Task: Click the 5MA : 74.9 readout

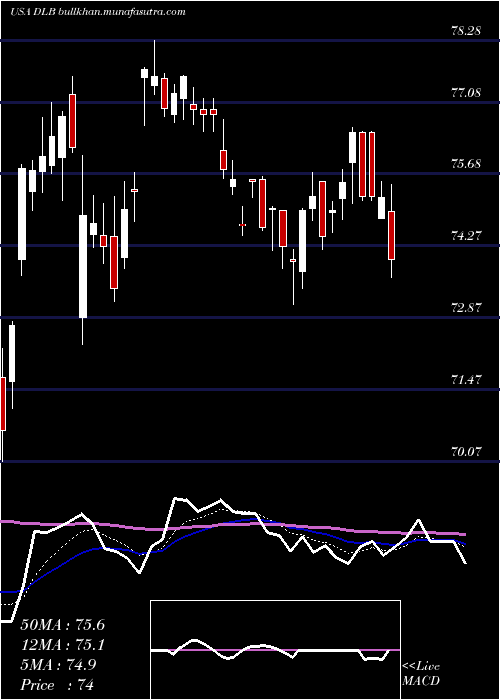Action: 58,665
